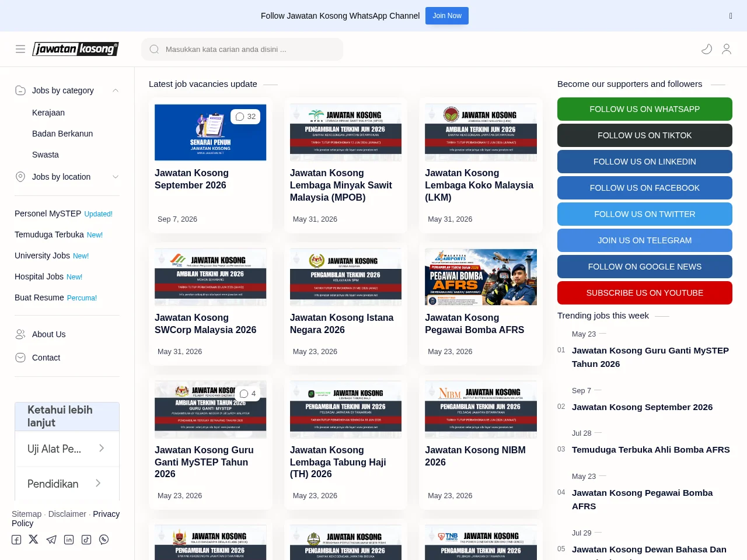The height and width of the screenshot is (560, 747).
Task: Click the TikTok footer icon
Action: pos(86,540)
